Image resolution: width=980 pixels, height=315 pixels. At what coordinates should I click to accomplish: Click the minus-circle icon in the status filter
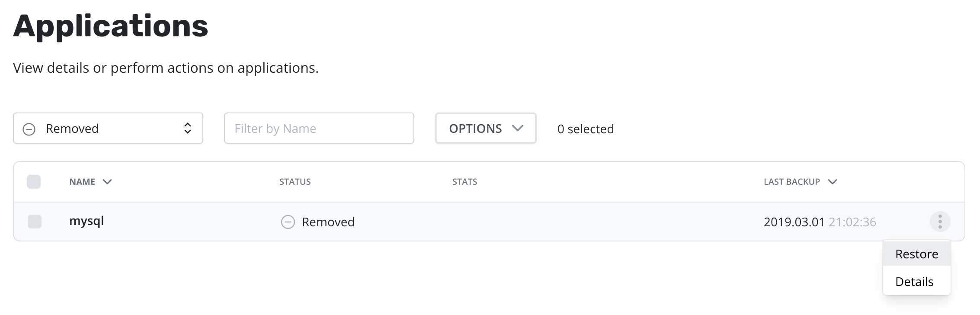tap(29, 129)
